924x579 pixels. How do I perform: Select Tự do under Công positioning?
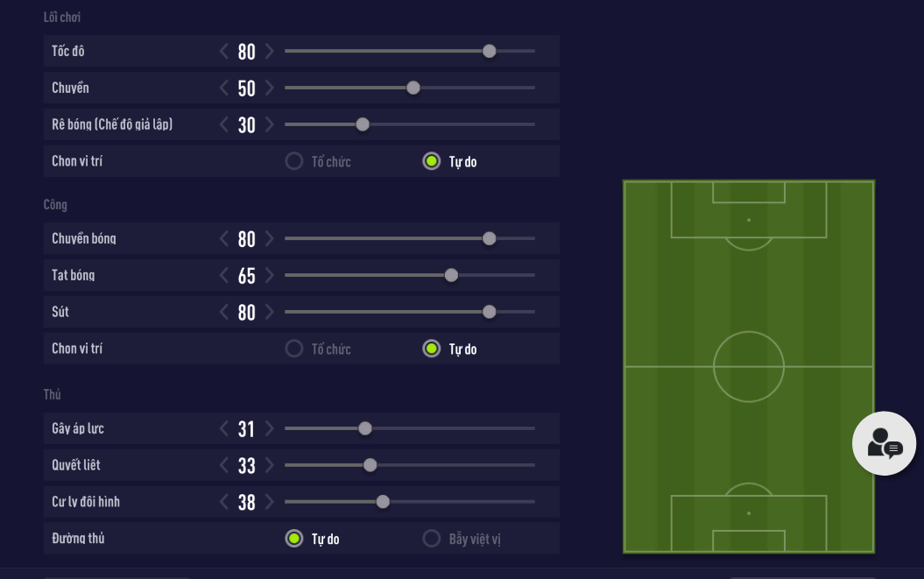pyautogui.click(x=431, y=350)
